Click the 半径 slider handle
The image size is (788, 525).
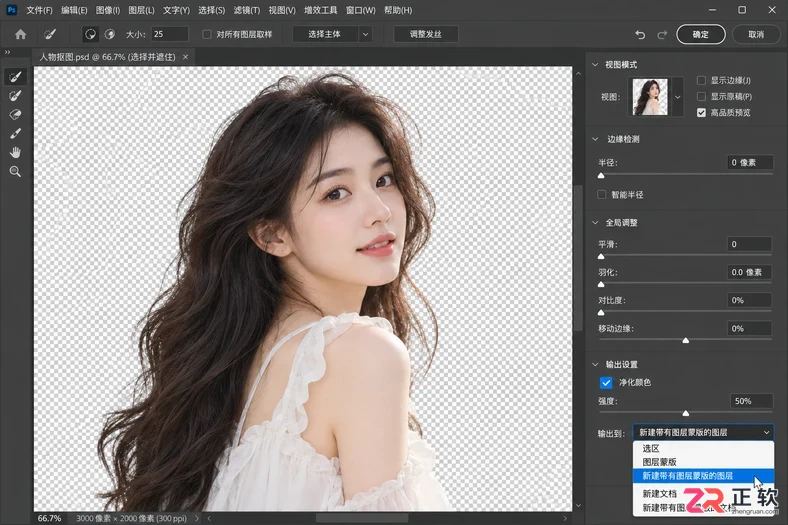[x=601, y=176]
